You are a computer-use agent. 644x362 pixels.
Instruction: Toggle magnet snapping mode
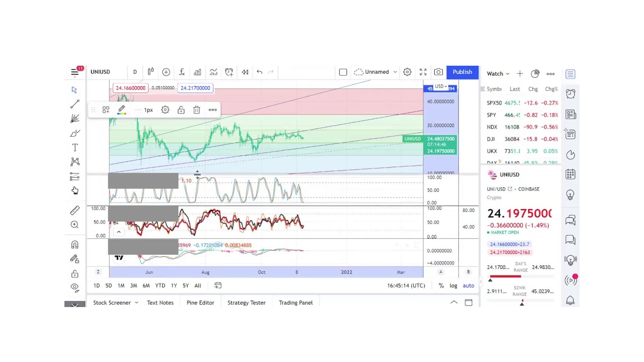74,245
